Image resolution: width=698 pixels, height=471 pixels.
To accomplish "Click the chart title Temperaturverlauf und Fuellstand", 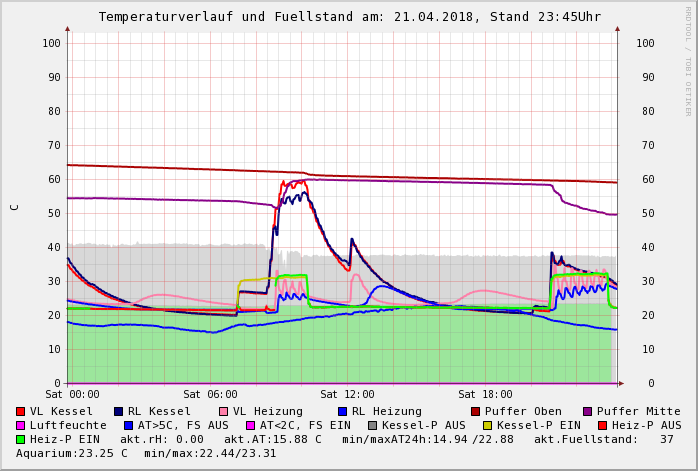I will 226,17.
